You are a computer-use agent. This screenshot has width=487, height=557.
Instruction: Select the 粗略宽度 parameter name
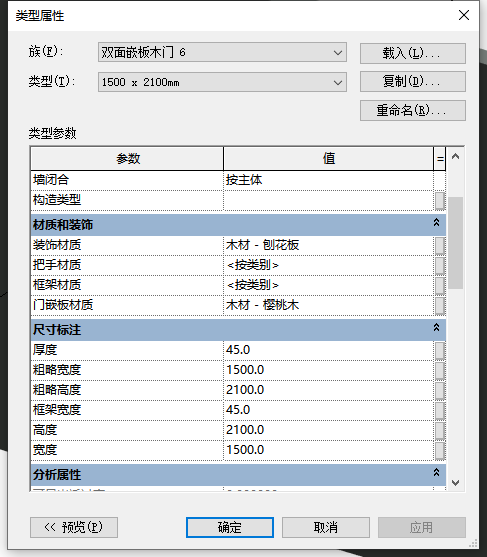(x=57, y=370)
